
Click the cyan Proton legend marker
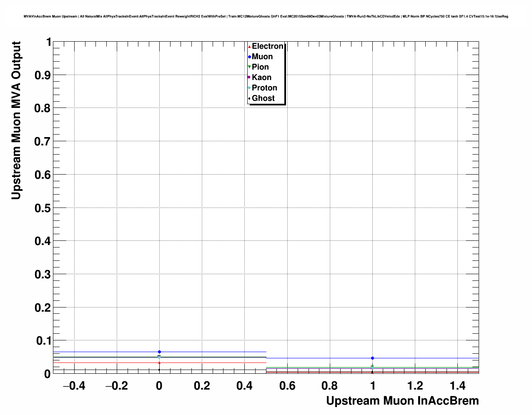click(x=249, y=88)
